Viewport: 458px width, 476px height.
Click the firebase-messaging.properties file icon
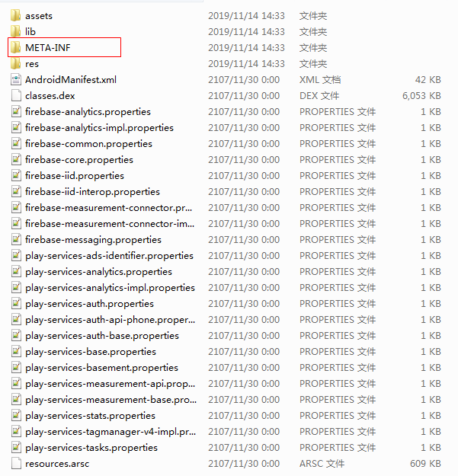coord(16,239)
